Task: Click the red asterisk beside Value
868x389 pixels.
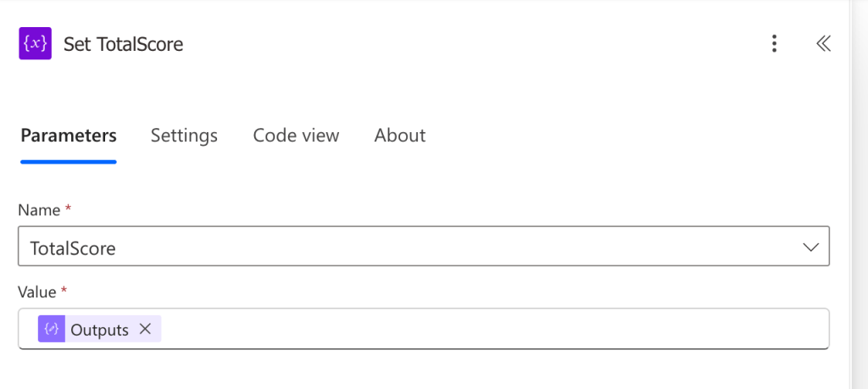Action: 64,290
